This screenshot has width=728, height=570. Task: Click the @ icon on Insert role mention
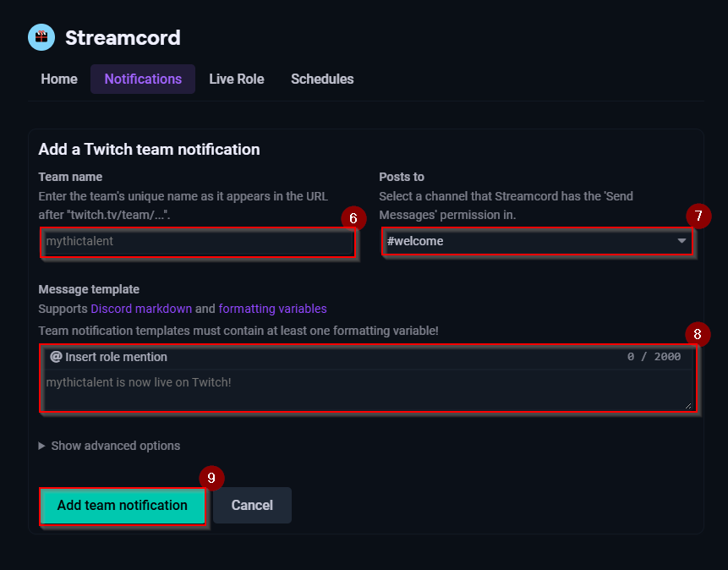point(55,356)
